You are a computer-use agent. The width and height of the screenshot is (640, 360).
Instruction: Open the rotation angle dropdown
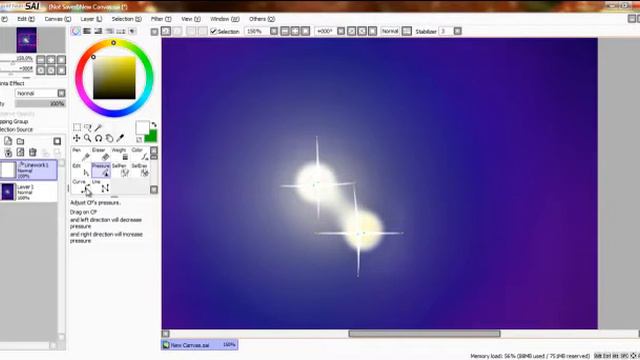coord(341,31)
